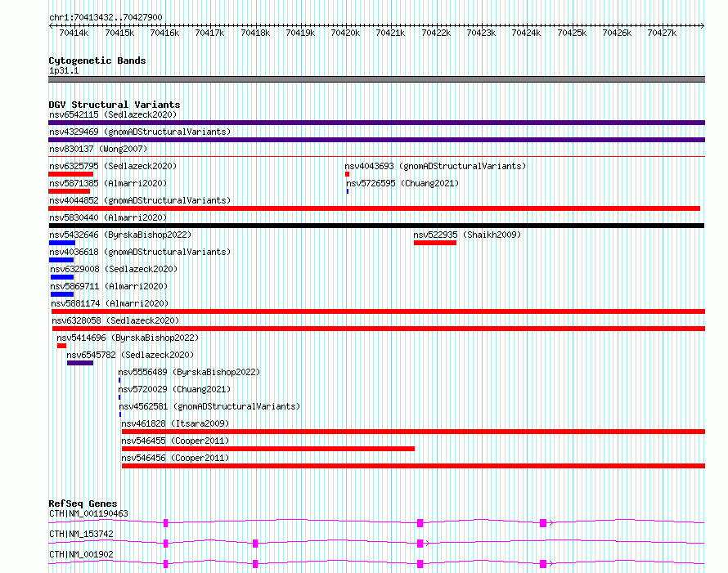This screenshot has height=573, width=728.
Task: Click the 70424k ruler position label
Action: click(526, 33)
